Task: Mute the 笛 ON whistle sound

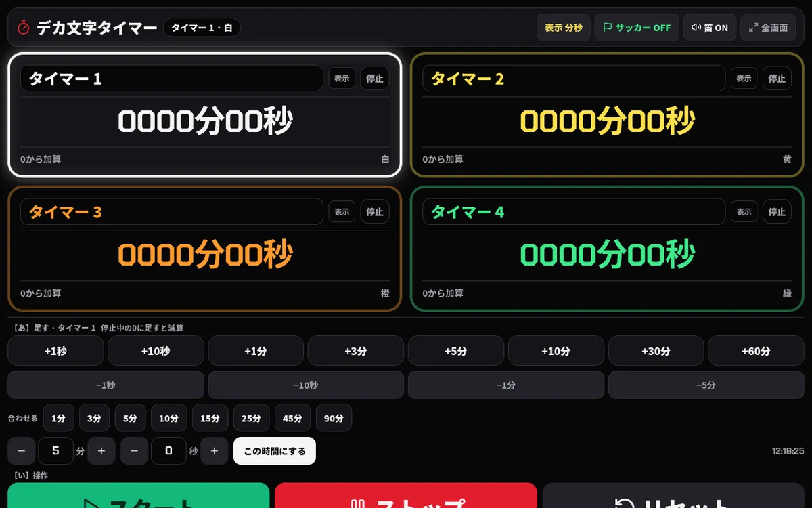Action: pyautogui.click(x=710, y=28)
